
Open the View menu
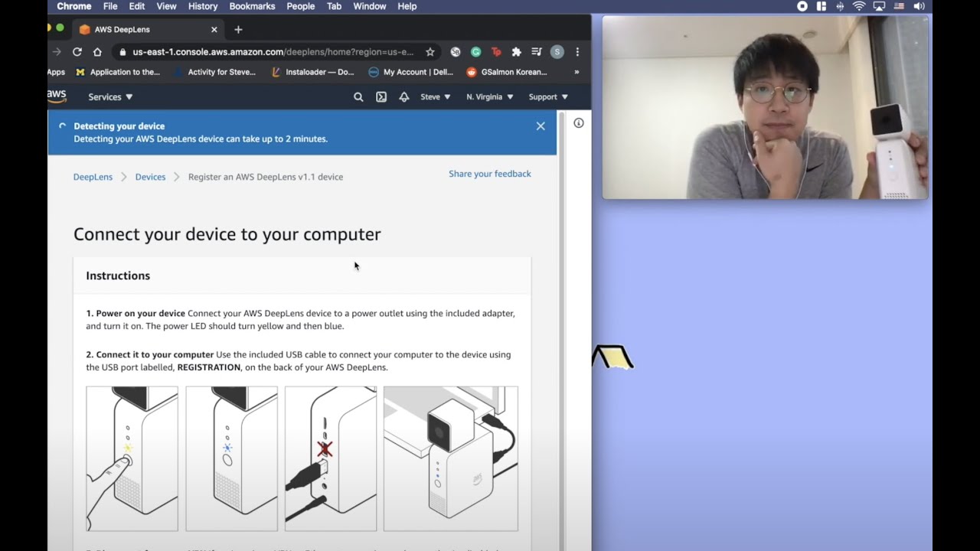tap(166, 6)
